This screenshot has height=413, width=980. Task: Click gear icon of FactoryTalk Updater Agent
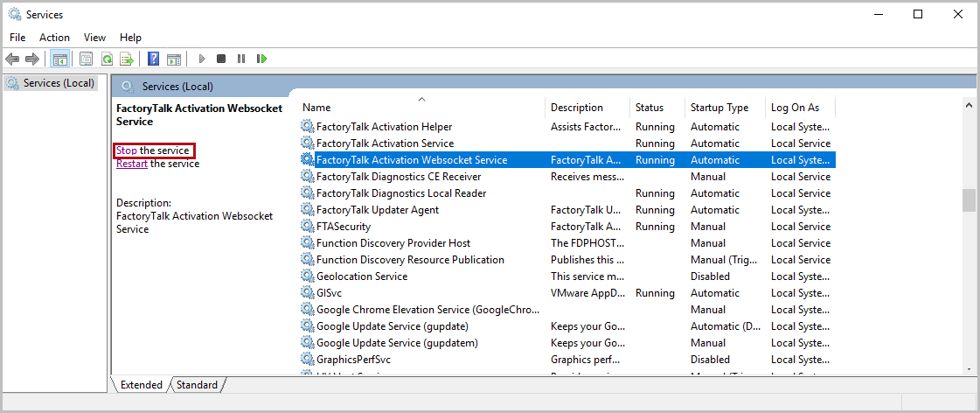(x=307, y=210)
